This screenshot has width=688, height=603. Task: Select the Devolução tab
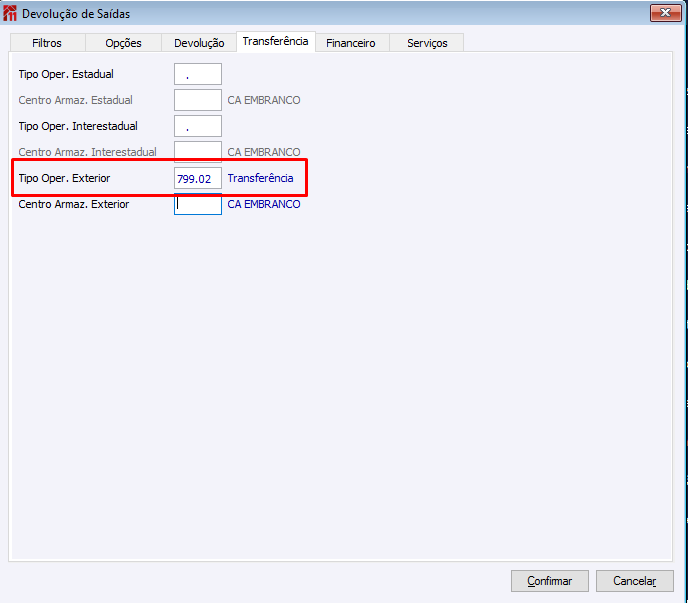pyautogui.click(x=199, y=43)
